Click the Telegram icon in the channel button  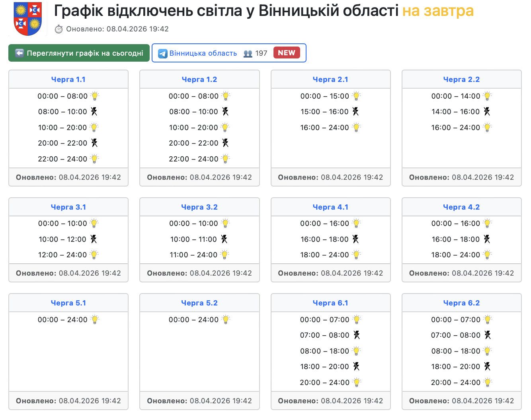(162, 53)
